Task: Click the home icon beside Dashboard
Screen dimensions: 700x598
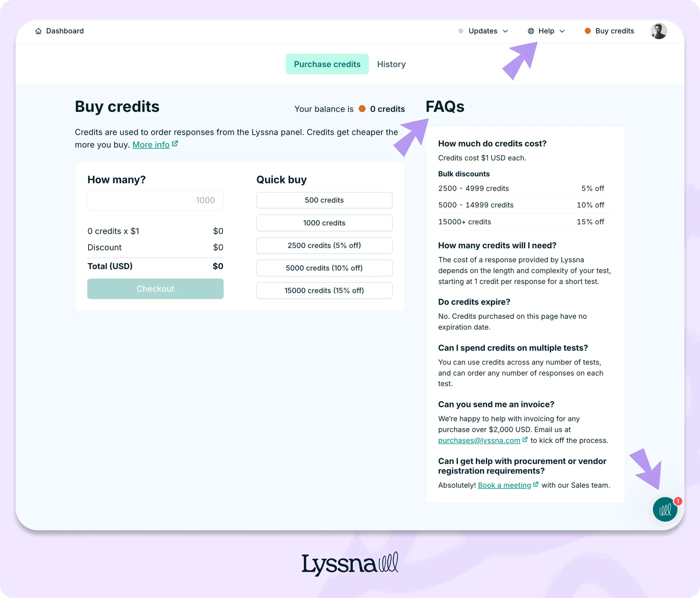Action: (x=39, y=31)
